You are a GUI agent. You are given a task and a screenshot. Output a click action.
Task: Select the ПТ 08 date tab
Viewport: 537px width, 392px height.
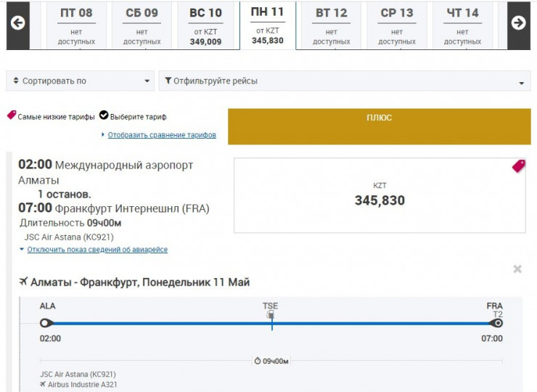tap(76, 26)
